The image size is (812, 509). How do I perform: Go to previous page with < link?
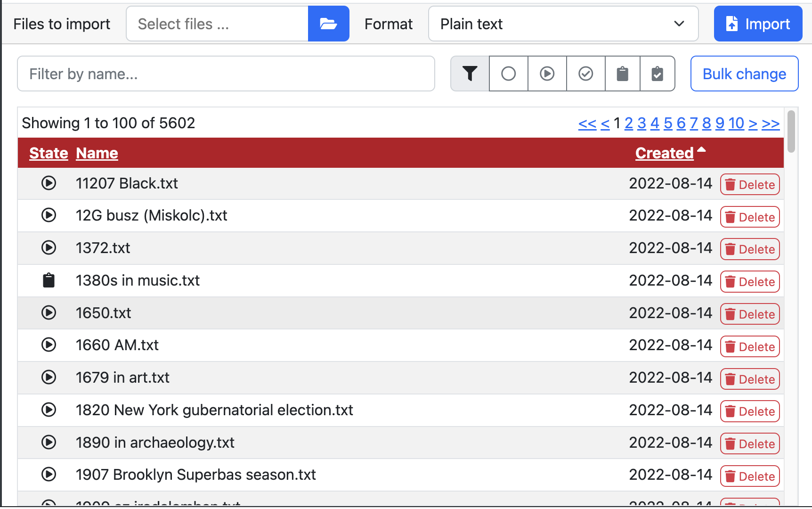[x=605, y=123]
